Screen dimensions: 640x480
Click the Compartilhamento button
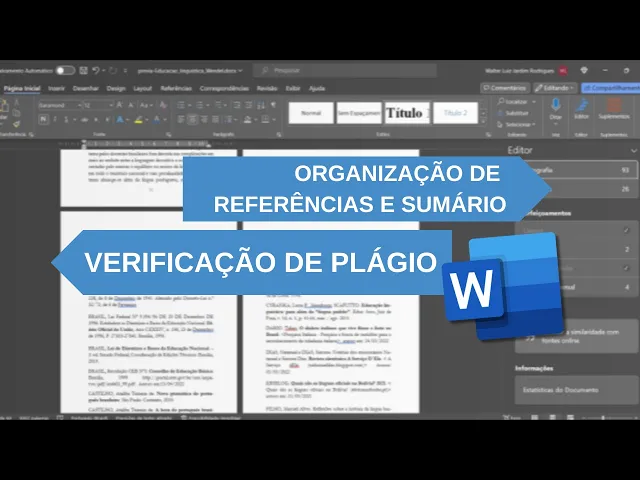pos(611,88)
